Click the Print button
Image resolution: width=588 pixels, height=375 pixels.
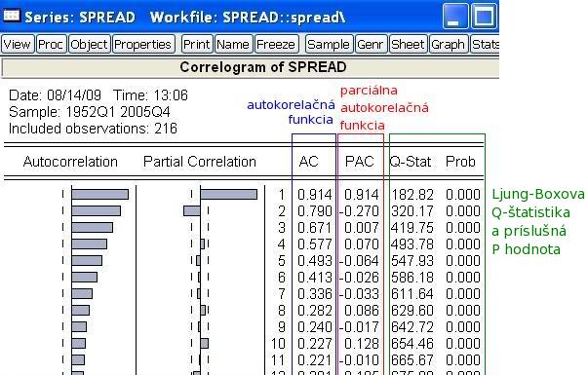pos(197,44)
